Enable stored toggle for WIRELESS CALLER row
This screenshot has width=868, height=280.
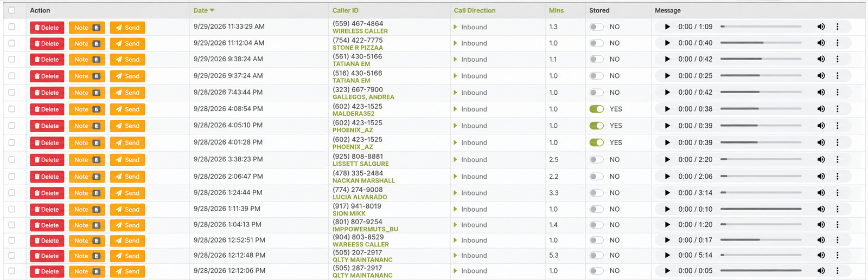point(597,27)
